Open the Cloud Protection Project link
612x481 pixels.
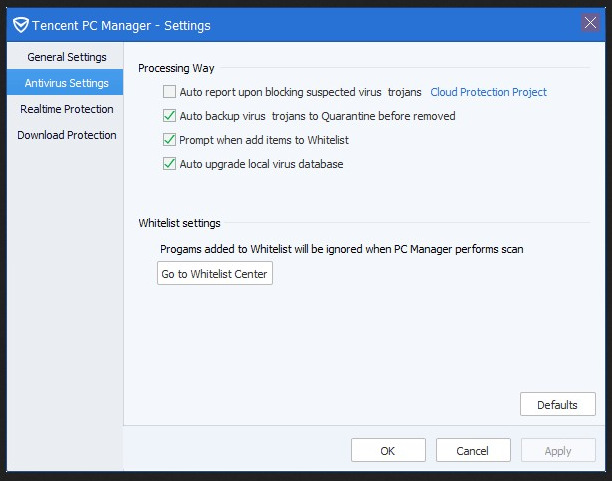(x=488, y=92)
